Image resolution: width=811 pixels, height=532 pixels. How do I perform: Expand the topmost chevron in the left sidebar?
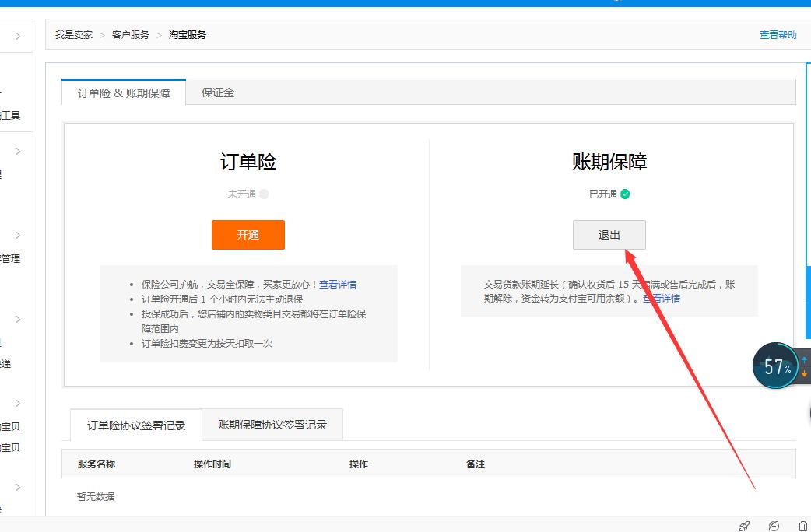click(x=18, y=35)
